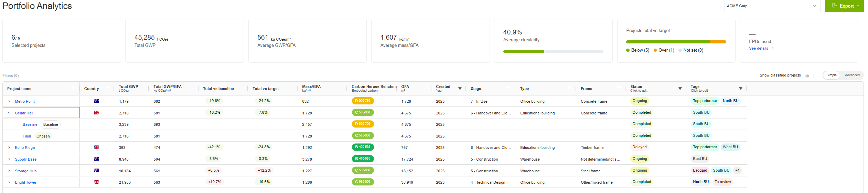The height and width of the screenshot is (193, 868).
Task: Open the Project name column filter icon
Action: pos(73,88)
